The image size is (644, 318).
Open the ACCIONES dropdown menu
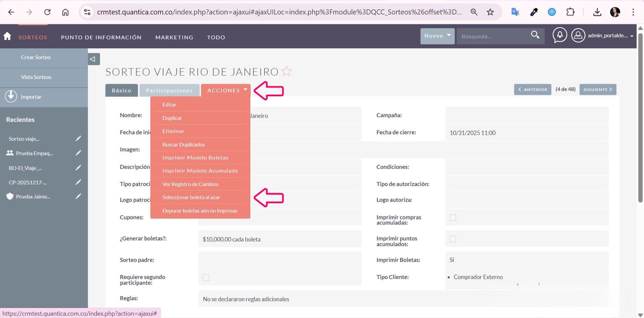[x=226, y=90]
